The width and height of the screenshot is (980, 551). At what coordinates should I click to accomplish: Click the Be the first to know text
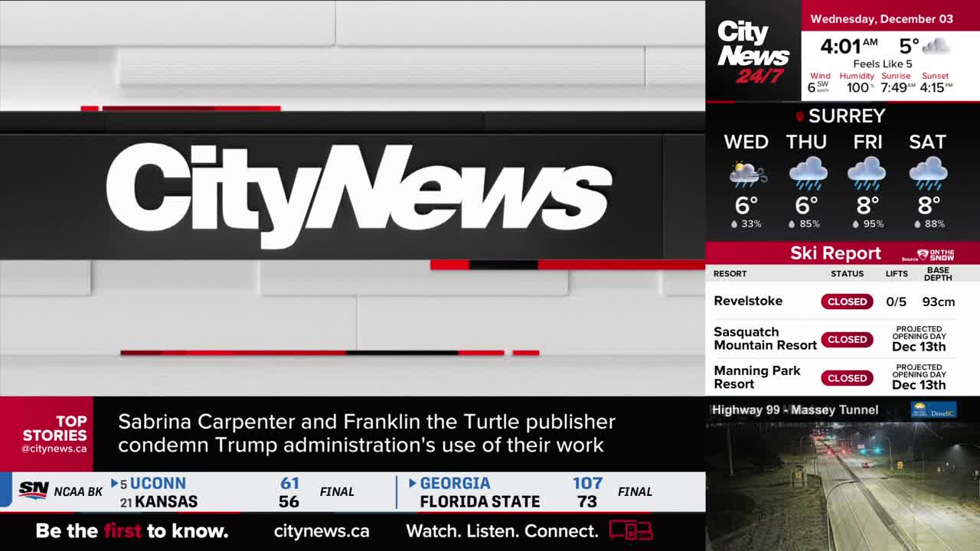tap(130, 531)
